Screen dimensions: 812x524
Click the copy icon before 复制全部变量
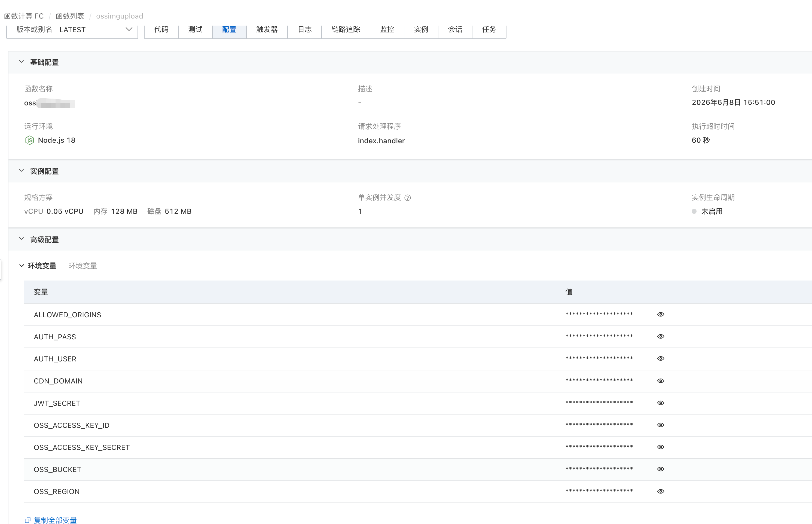[28, 520]
